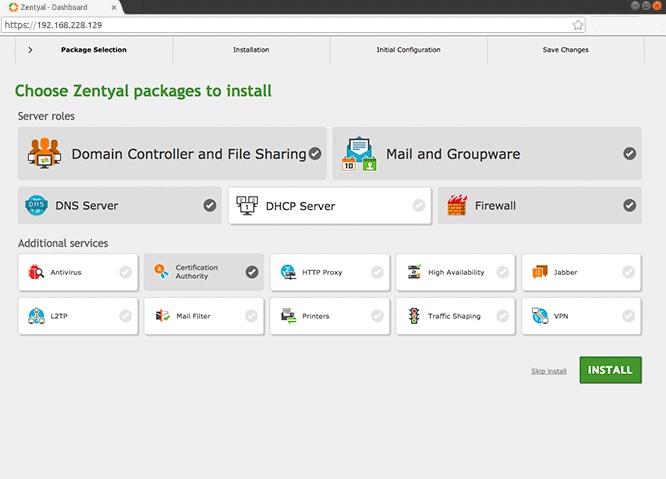The height and width of the screenshot is (479, 666).
Task: Enable the VPN package checkmark
Action: pyautogui.click(x=629, y=316)
